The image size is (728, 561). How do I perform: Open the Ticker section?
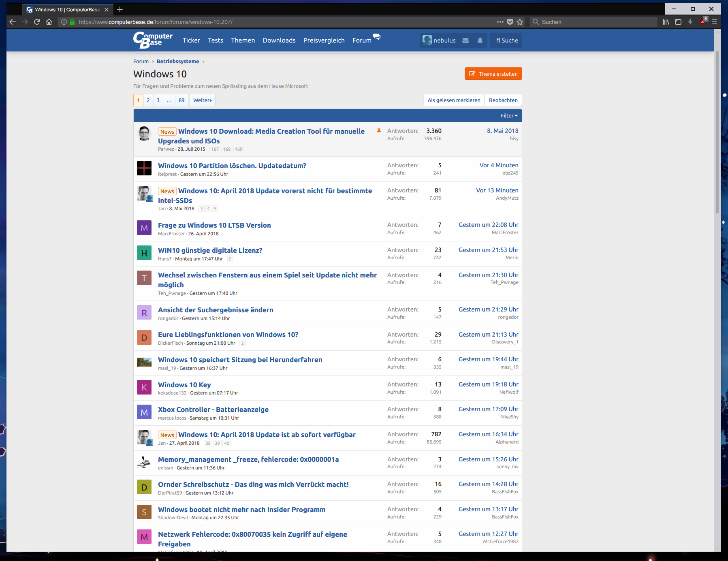click(x=191, y=41)
